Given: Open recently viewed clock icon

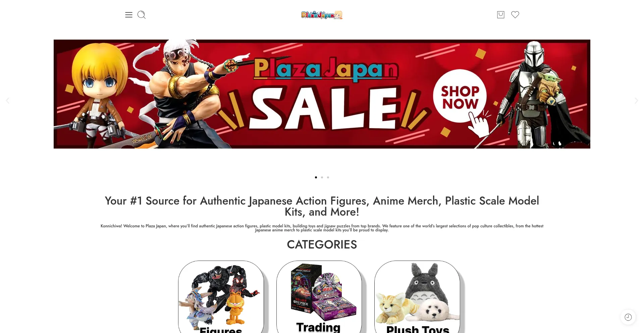Looking at the screenshot, I should click(x=628, y=317).
